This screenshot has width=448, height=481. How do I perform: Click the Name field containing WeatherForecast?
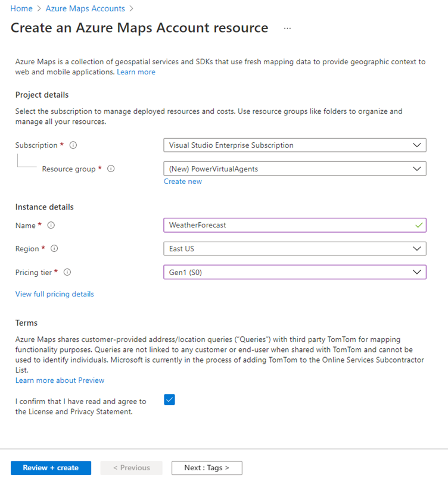pos(295,225)
